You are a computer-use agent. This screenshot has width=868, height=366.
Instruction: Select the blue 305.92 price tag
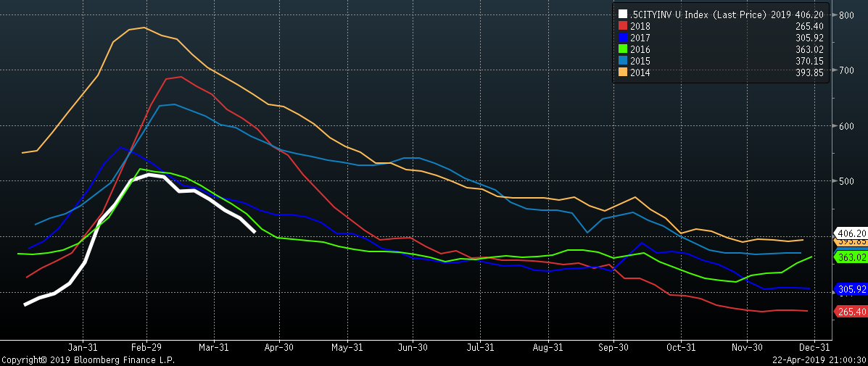pos(851,289)
